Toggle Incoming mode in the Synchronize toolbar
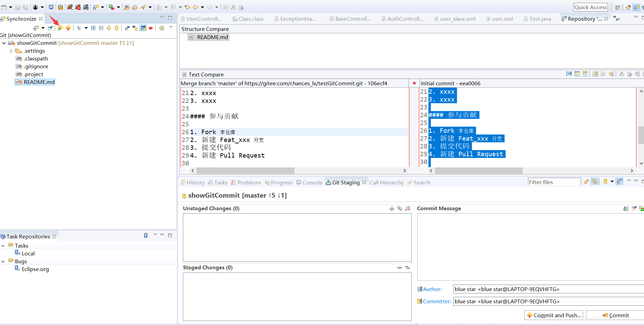644x325 pixels. click(127, 28)
